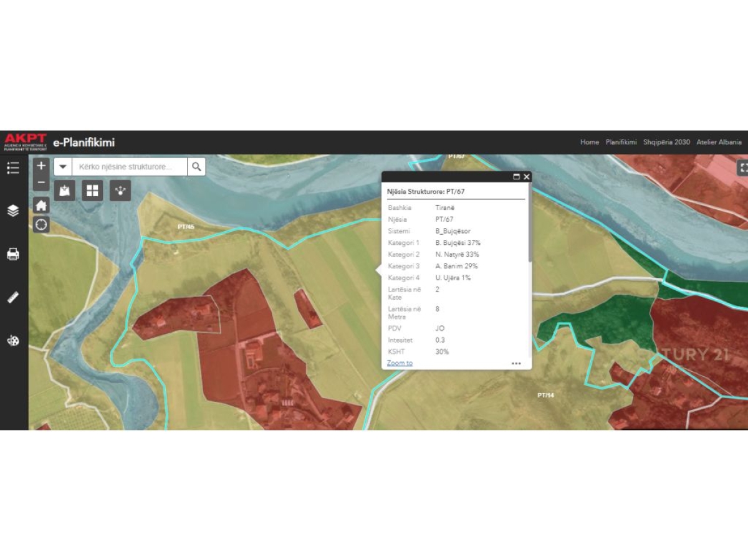Click the popup title Njësia Strukturore: PT/67

(426, 192)
